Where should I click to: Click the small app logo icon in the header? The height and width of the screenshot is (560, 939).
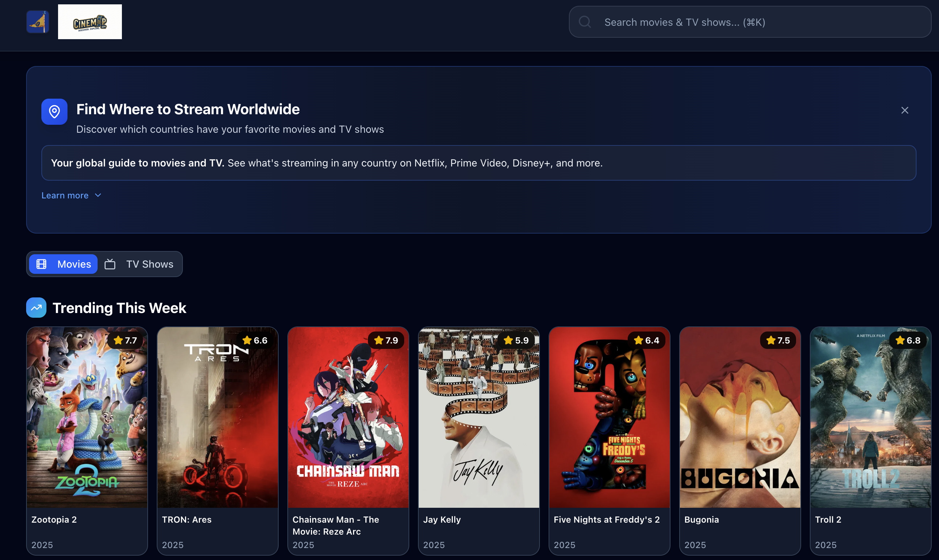tap(38, 22)
